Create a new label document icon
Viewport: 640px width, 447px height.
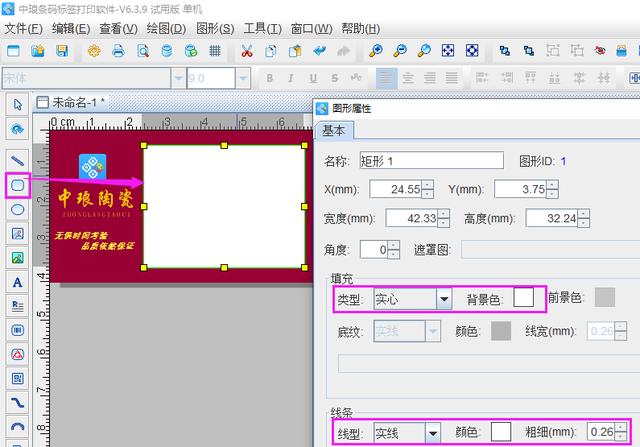[13, 51]
